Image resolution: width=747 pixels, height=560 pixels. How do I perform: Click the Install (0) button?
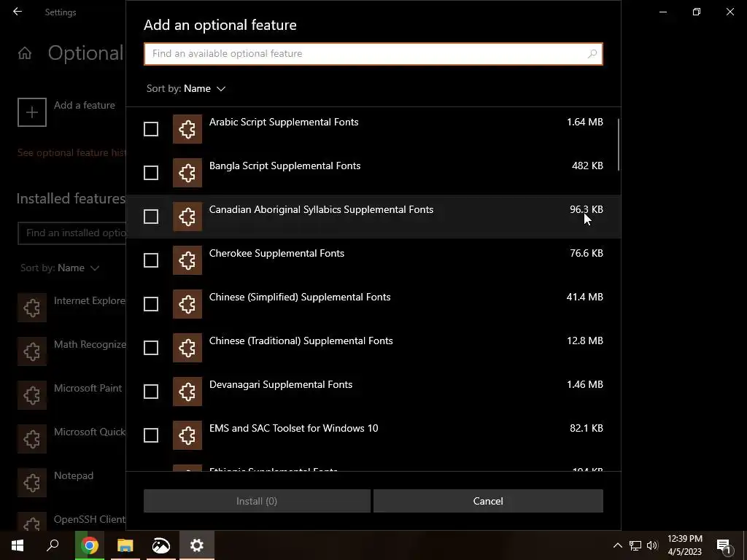[x=257, y=501]
